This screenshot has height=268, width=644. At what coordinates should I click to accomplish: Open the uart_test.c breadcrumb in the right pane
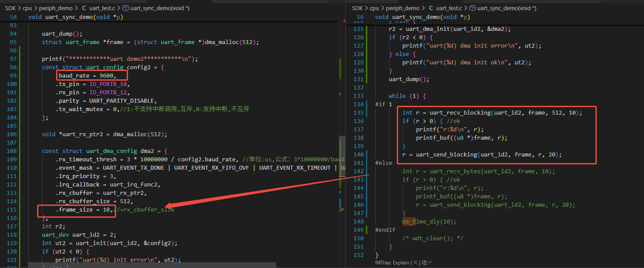pos(449,8)
